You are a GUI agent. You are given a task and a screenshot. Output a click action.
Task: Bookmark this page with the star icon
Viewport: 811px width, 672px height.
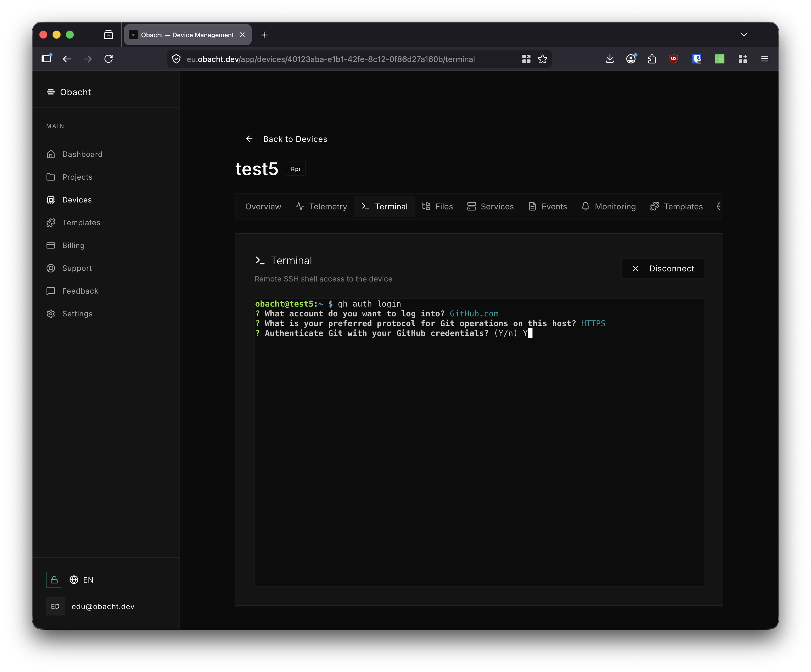pyautogui.click(x=543, y=59)
